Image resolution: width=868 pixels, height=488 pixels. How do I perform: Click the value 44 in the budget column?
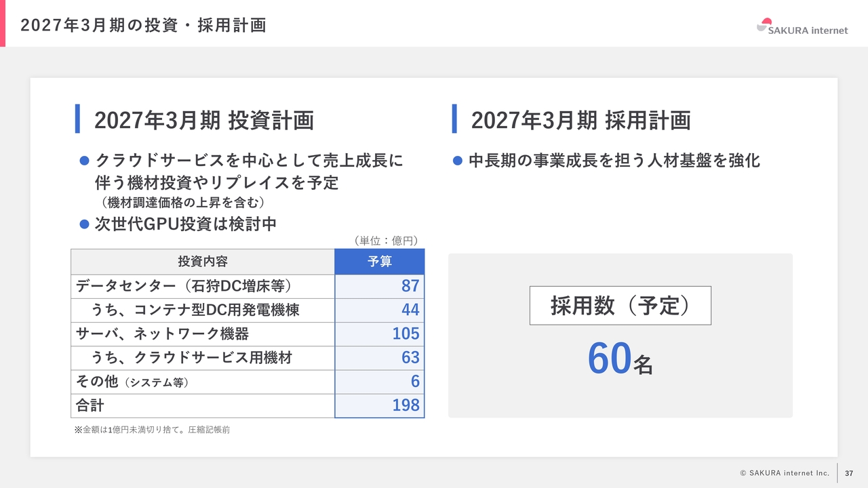tap(410, 310)
